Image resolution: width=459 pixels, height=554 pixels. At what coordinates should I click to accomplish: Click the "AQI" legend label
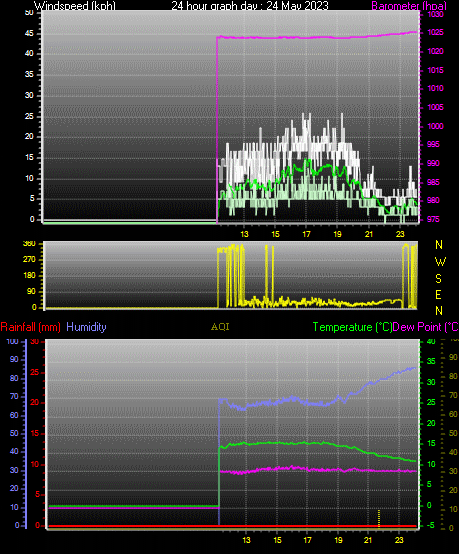[x=220, y=327]
